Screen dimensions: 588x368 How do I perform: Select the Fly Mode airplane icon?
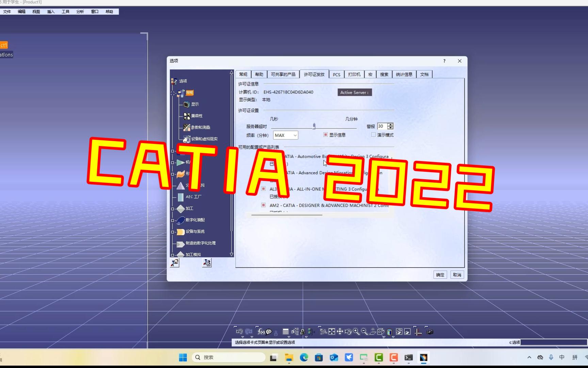(x=324, y=332)
